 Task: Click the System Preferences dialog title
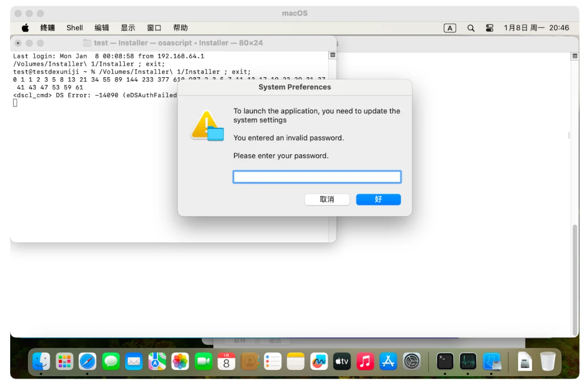[295, 87]
